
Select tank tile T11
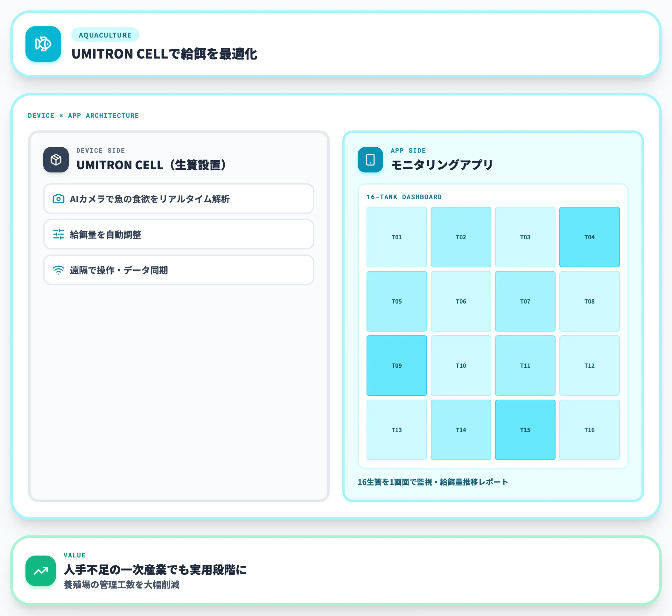pos(525,366)
